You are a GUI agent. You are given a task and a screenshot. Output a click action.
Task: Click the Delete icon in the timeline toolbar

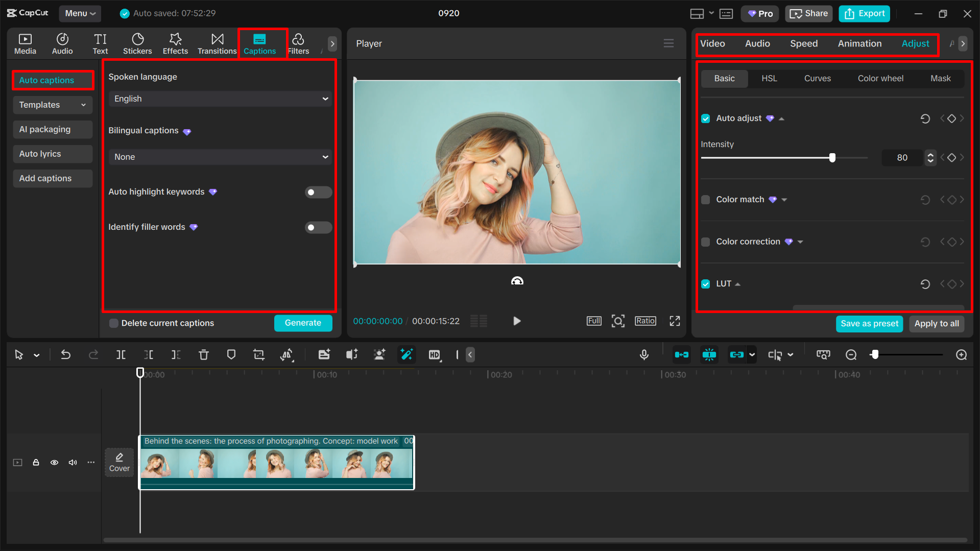pos(204,354)
